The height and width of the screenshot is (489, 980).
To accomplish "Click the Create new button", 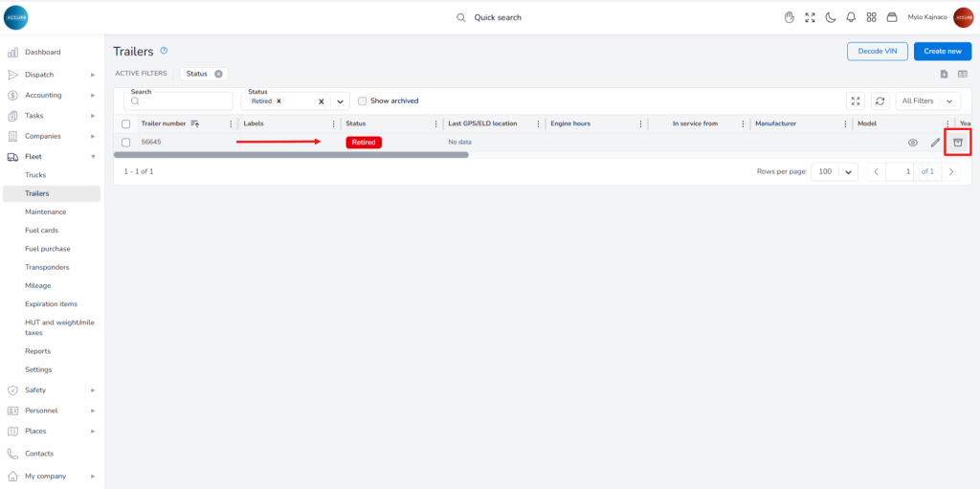I will click(942, 52).
